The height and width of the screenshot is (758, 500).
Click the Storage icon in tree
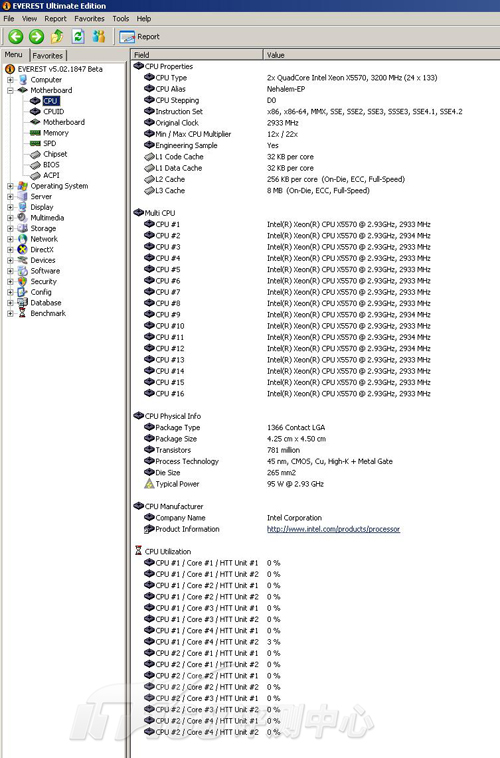tap(22, 229)
